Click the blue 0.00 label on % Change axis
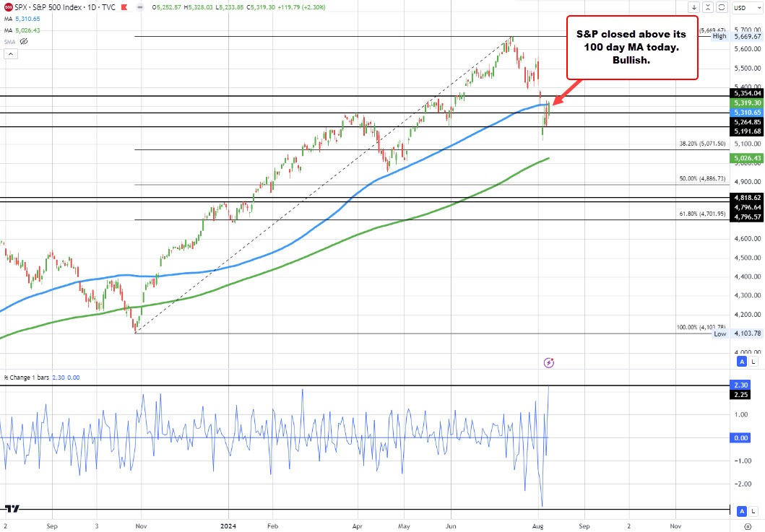 click(740, 438)
